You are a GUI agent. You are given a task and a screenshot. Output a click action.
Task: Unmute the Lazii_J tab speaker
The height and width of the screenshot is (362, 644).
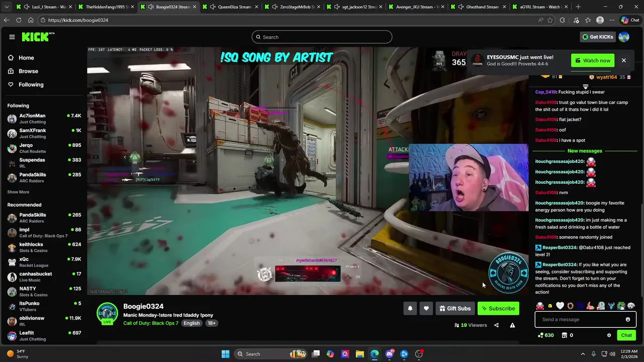[x=26, y=7]
